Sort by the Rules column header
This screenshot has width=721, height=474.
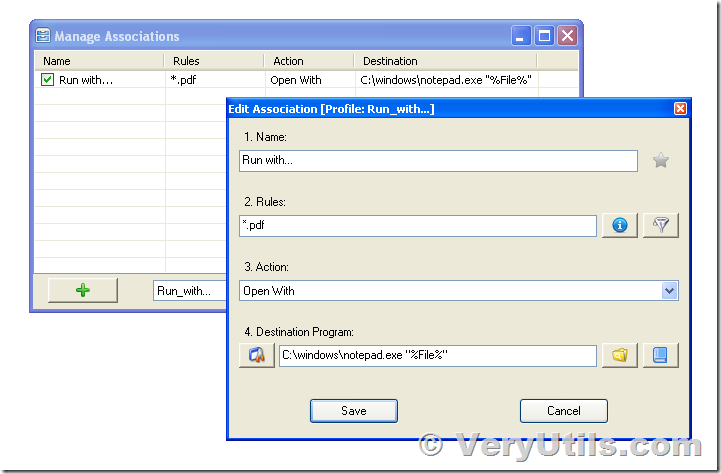click(x=214, y=61)
